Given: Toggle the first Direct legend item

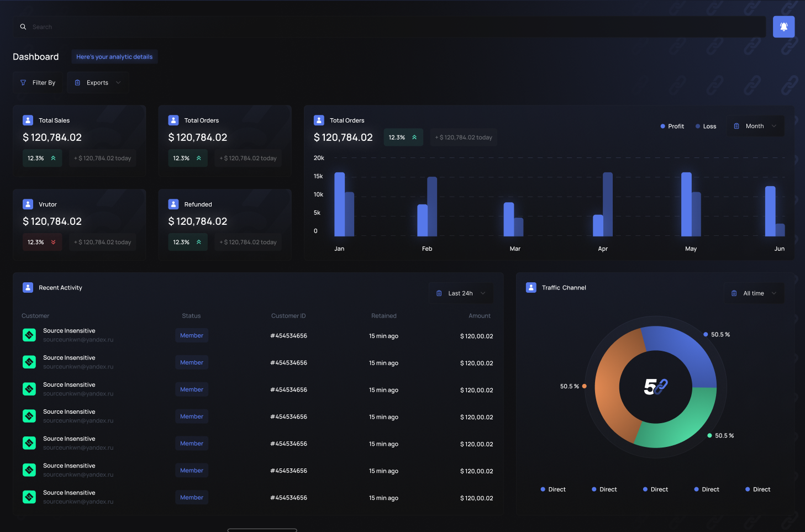Looking at the screenshot, I should click(553, 489).
